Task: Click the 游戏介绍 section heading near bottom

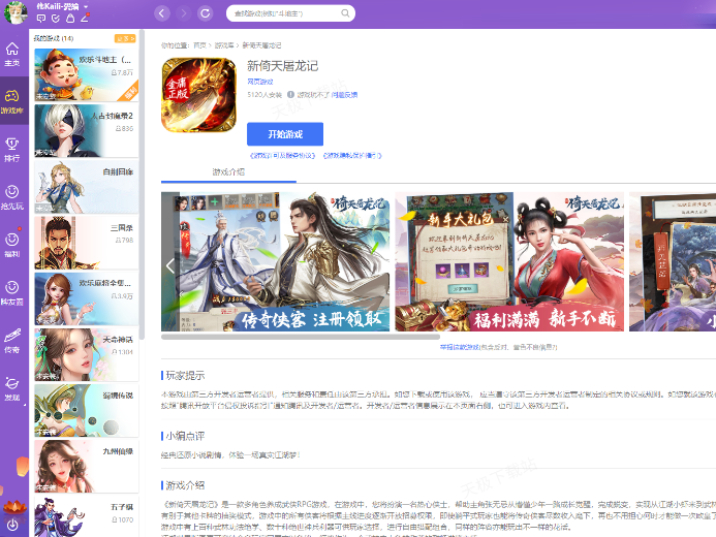Action: pyautogui.click(x=185, y=485)
